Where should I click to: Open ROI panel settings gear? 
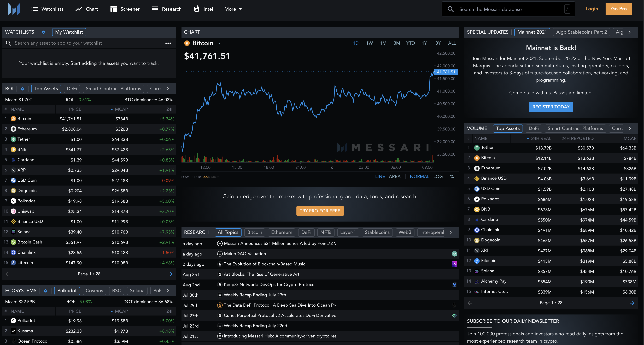click(22, 89)
